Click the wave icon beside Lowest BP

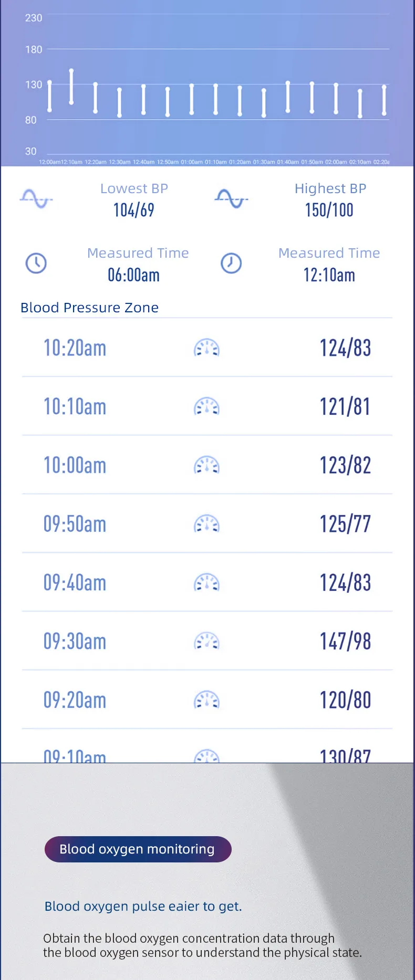[x=36, y=199]
